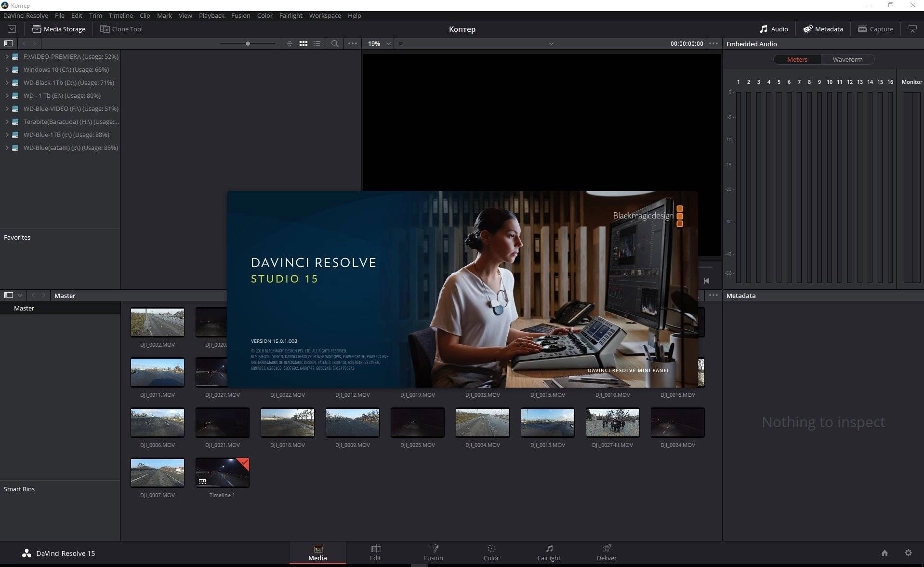Open media pool options three-dot menu
924x567 pixels.
click(713, 295)
